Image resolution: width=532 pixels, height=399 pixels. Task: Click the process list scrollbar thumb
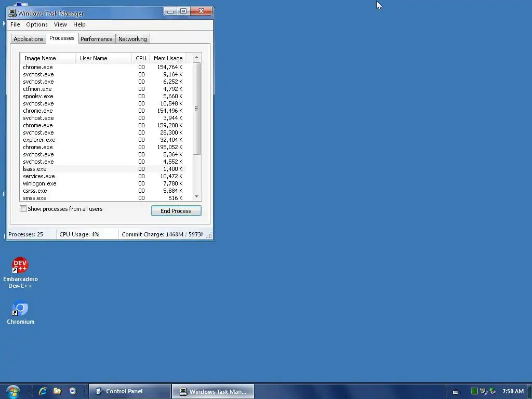(x=196, y=109)
